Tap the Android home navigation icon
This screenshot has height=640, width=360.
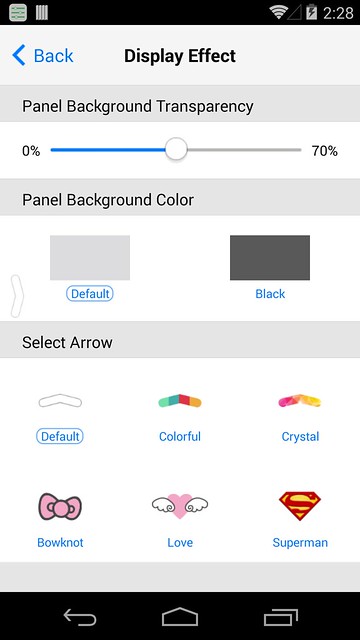(180, 616)
